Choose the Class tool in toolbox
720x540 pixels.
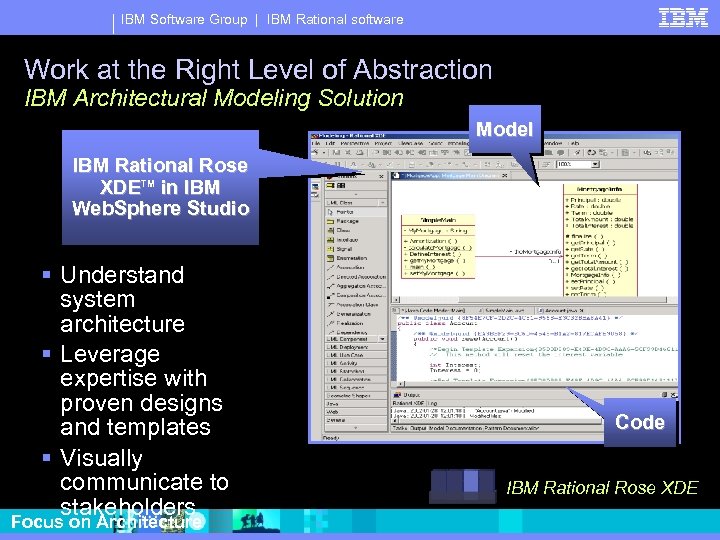click(x=355, y=231)
